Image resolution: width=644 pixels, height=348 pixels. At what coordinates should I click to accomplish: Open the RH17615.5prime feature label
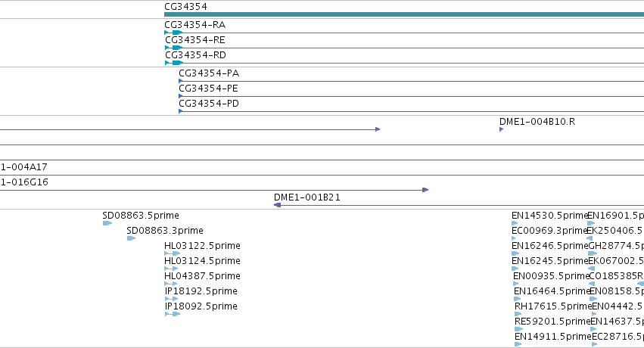tap(553, 306)
